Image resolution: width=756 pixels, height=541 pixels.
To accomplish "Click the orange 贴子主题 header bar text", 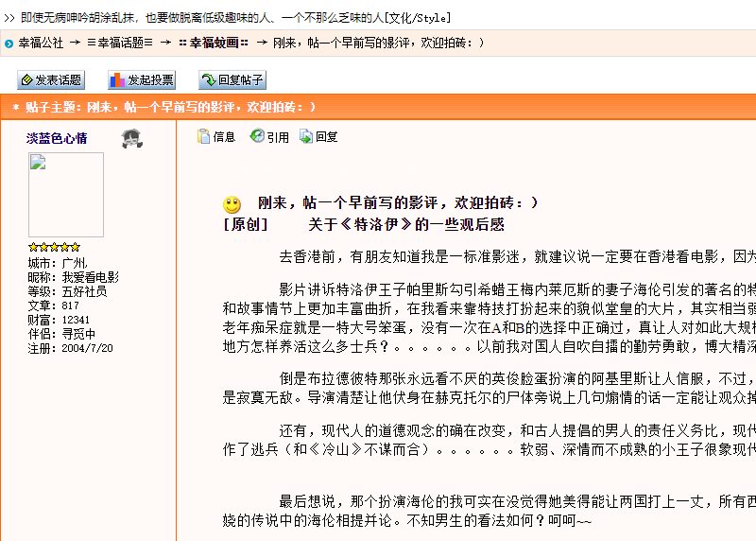I will point(164,107).
